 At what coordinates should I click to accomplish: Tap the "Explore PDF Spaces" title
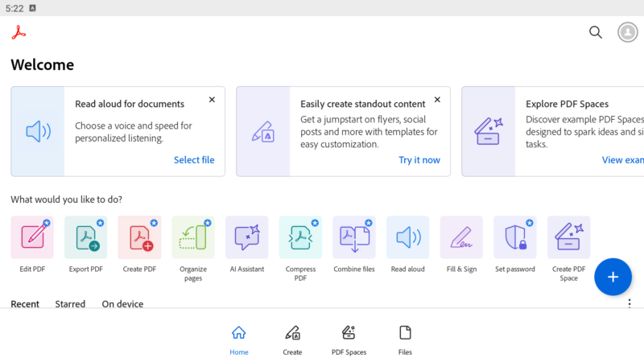click(x=567, y=104)
